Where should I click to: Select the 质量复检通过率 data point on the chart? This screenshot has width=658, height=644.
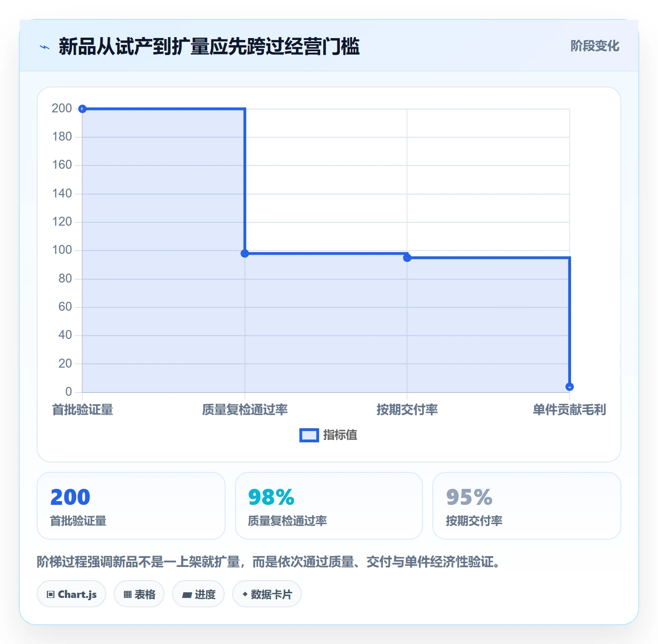point(245,253)
